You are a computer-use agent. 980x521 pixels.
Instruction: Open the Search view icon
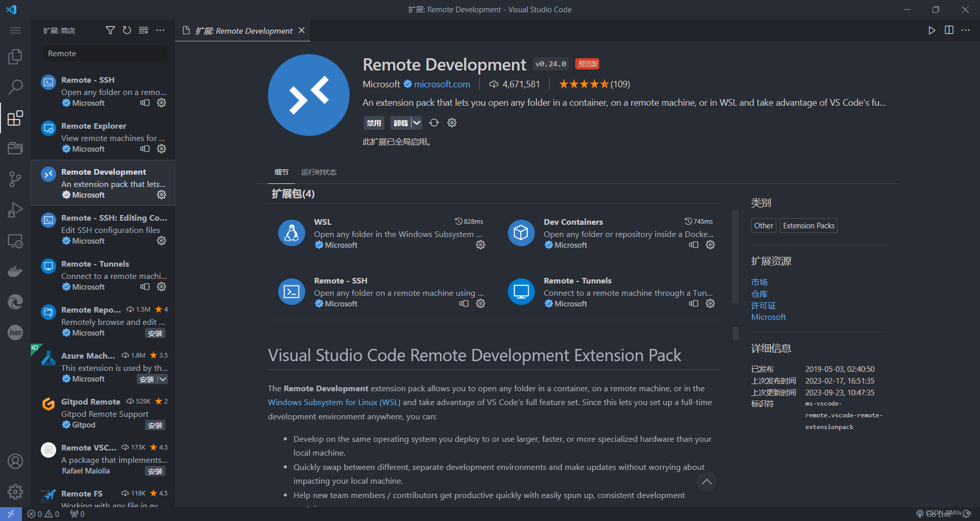click(x=15, y=87)
